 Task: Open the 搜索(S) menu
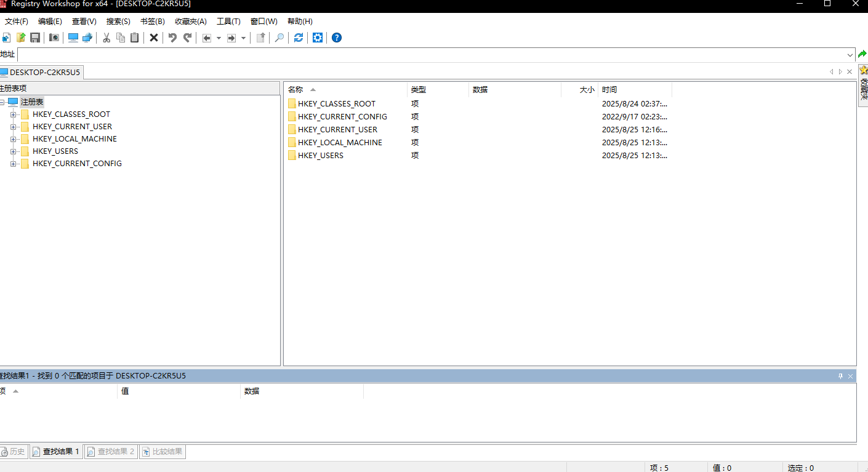point(118,22)
